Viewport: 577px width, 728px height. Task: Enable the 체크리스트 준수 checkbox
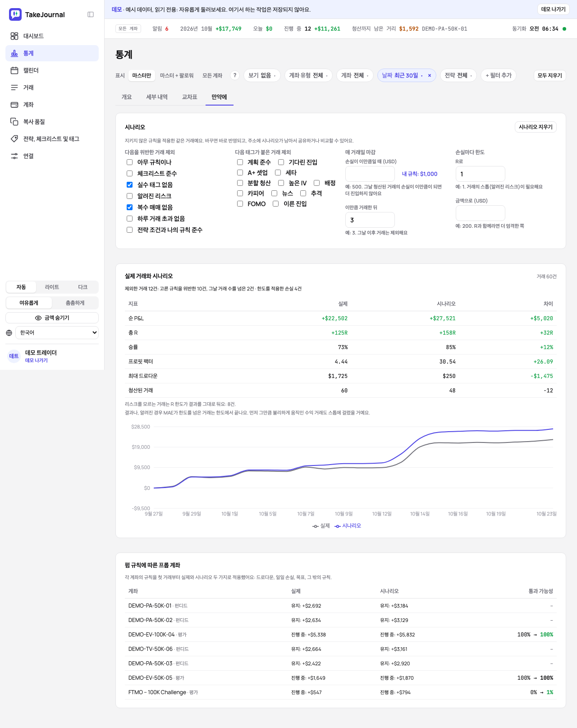pyautogui.click(x=129, y=173)
